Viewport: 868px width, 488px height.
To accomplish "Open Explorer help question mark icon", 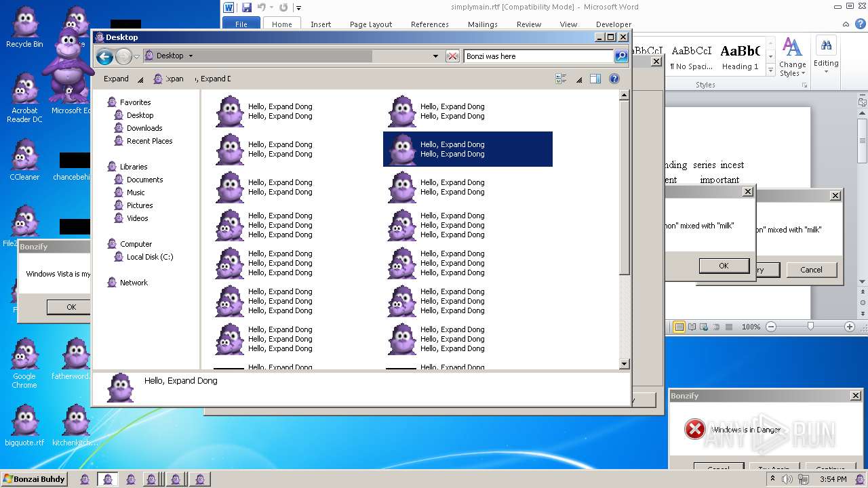I will 614,79.
